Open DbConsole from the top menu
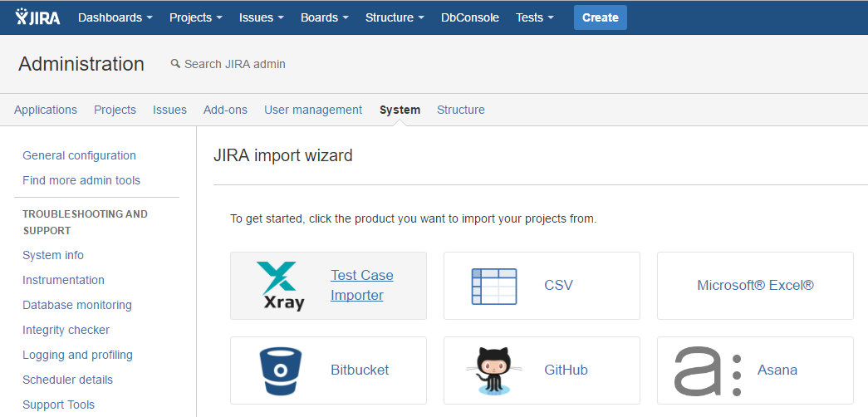The height and width of the screenshot is (417, 868). (x=470, y=17)
